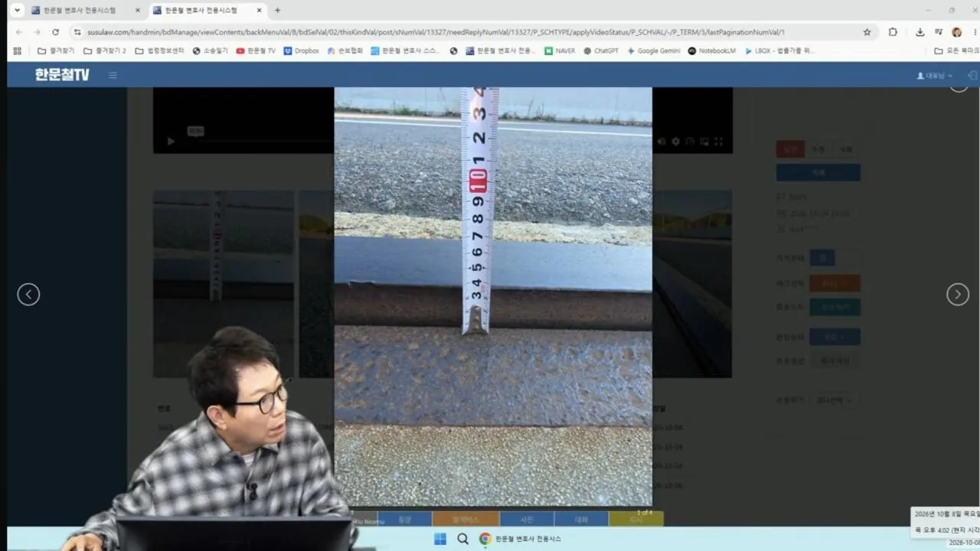Viewport: 980px width, 551px height.
Task: Click the browser address bar URL
Action: point(436,32)
